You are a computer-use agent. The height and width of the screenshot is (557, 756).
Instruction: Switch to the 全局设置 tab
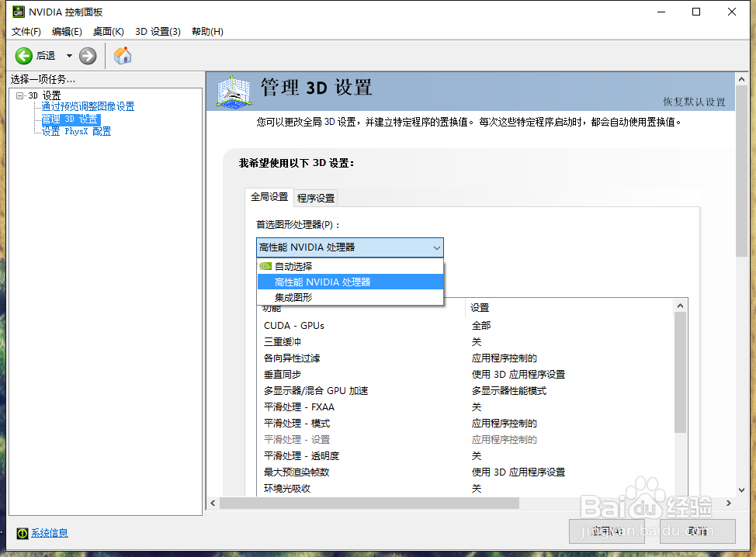[269, 197]
